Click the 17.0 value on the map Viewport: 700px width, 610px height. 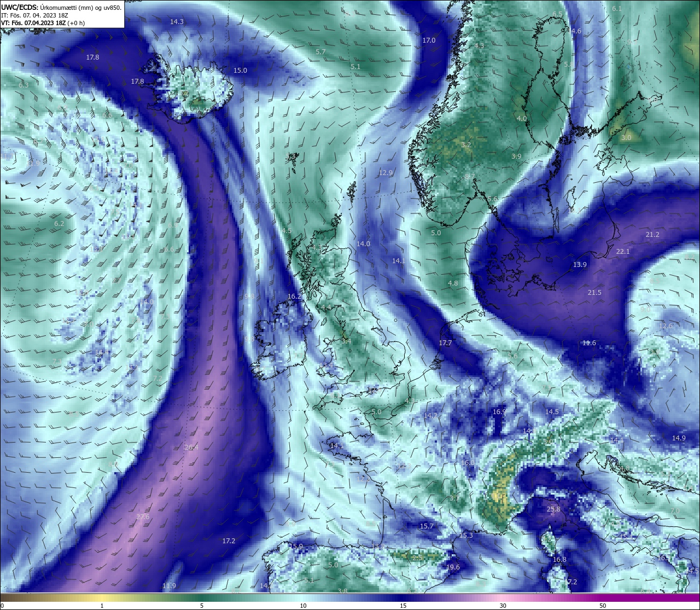coord(429,40)
